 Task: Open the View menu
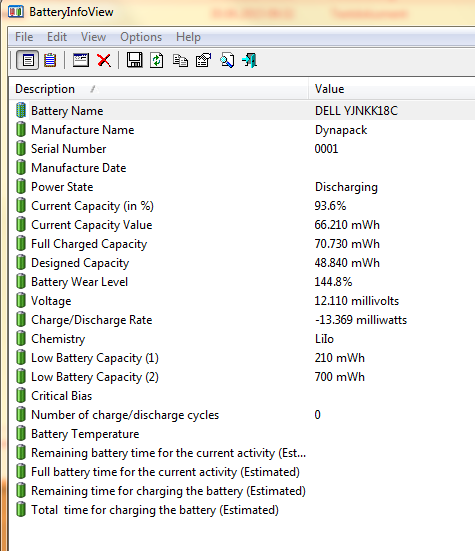[x=93, y=37]
